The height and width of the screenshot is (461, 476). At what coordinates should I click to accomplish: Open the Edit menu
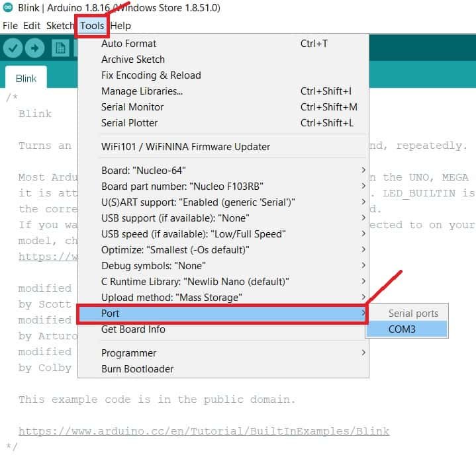tap(32, 26)
